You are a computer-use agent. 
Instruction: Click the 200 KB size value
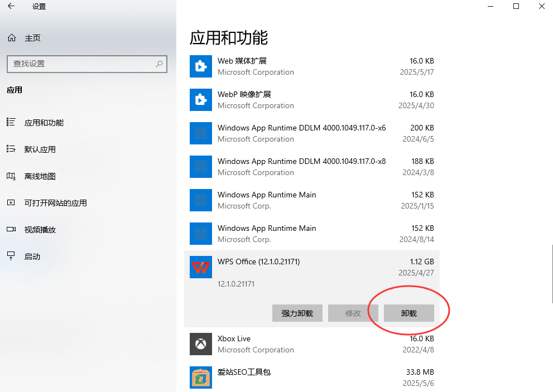(422, 128)
